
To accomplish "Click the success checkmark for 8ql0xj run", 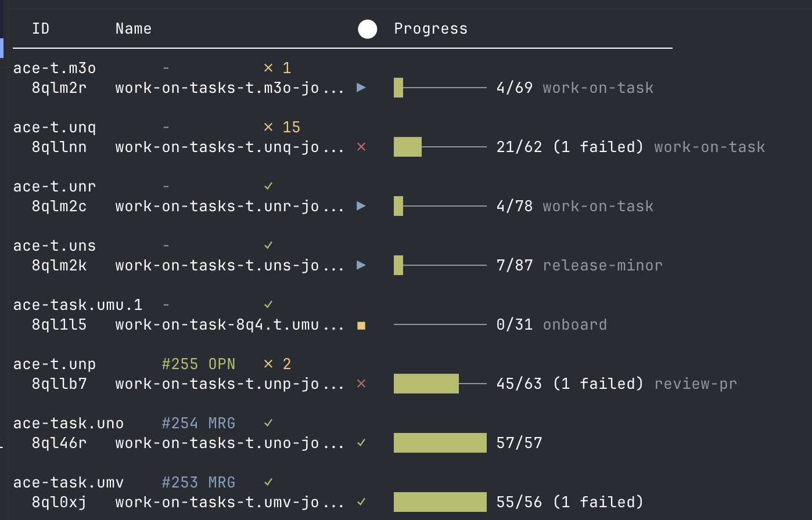I will 361,502.
